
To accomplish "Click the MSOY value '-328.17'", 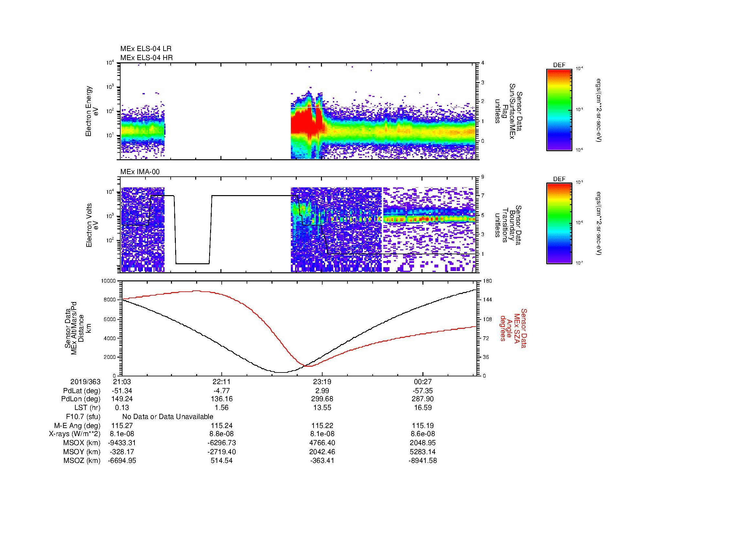I will point(122,452).
